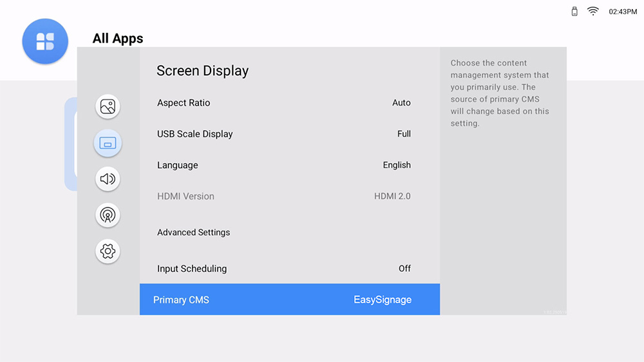This screenshot has height=362, width=644.
Task: Open the General settings gear icon
Action: point(108,251)
